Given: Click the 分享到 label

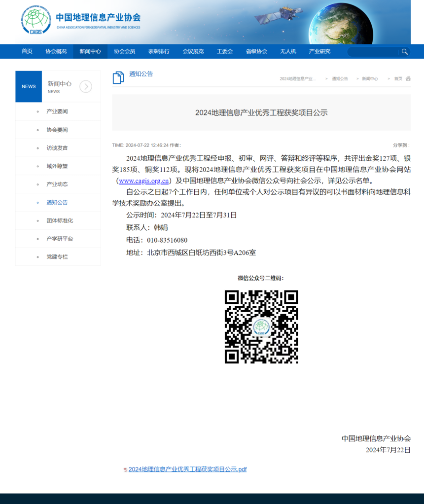Looking at the screenshot, I should (401, 145).
